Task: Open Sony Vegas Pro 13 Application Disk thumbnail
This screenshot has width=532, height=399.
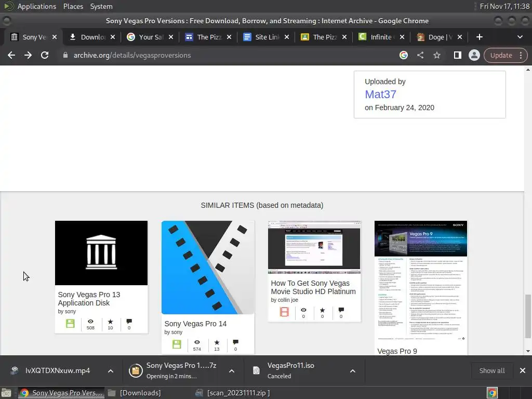Action: pyautogui.click(x=101, y=253)
